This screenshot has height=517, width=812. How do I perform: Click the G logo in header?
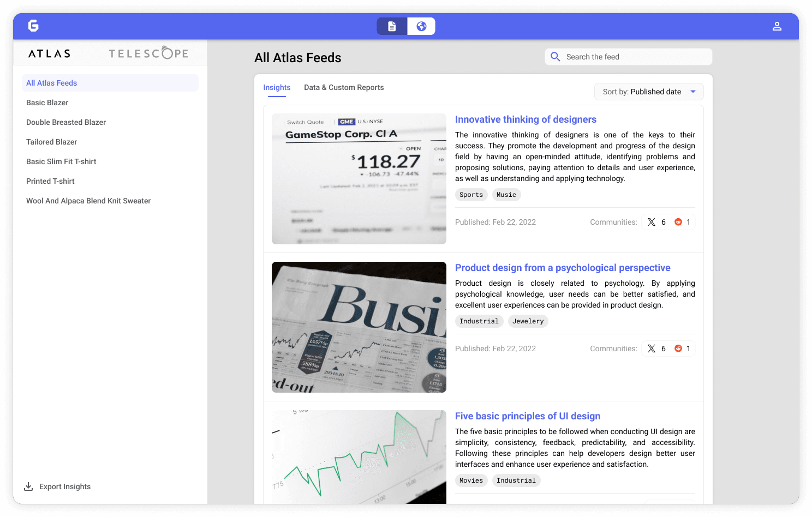click(33, 26)
